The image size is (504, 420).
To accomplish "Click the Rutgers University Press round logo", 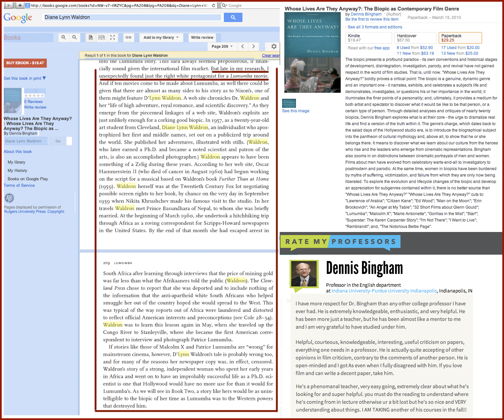I will [9, 198].
